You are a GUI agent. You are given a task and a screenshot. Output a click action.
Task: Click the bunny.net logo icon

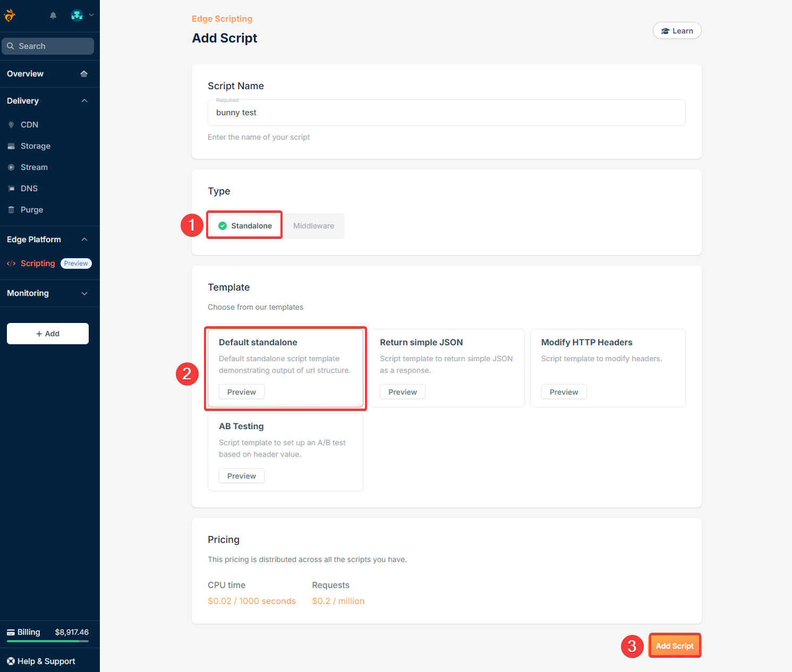click(10, 15)
